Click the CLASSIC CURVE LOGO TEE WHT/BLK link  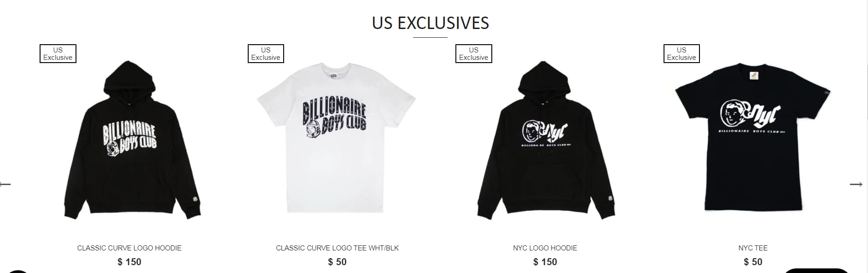pos(338,248)
